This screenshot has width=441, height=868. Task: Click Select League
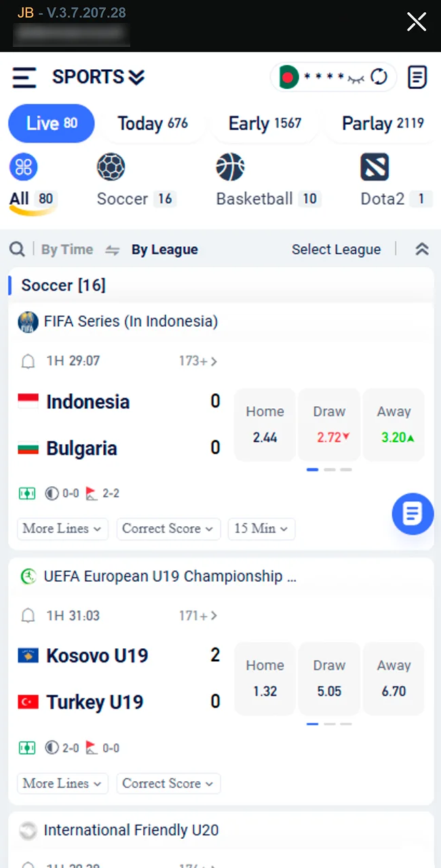[336, 249]
